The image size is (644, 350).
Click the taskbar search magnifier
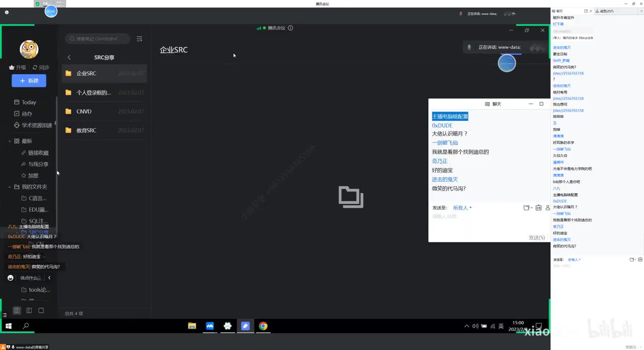coord(26,326)
